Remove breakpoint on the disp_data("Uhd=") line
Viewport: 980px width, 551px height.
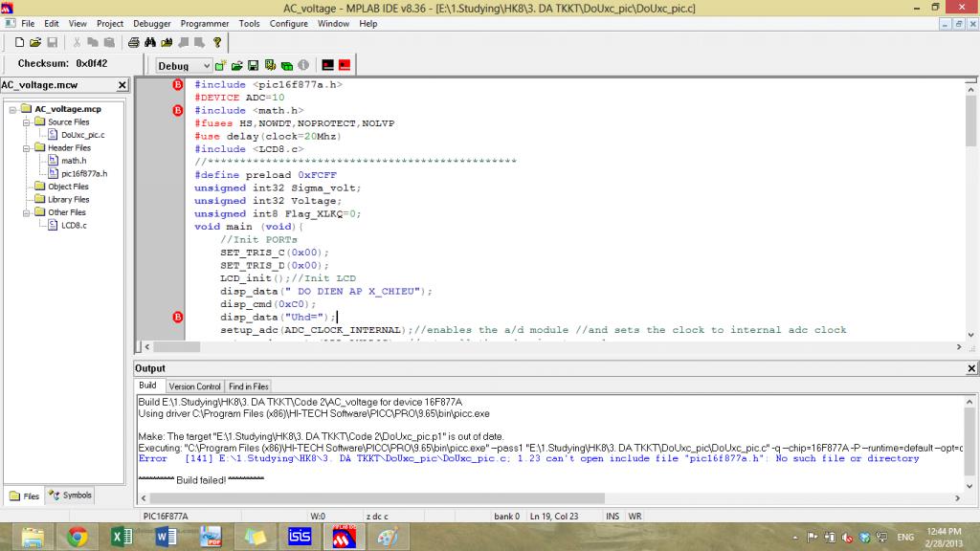[177, 318]
